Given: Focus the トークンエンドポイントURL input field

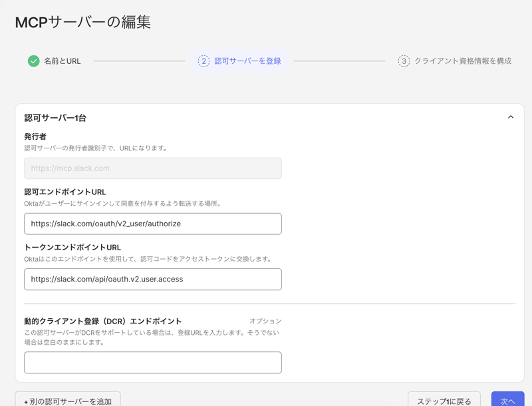Looking at the screenshot, I should coord(153,279).
